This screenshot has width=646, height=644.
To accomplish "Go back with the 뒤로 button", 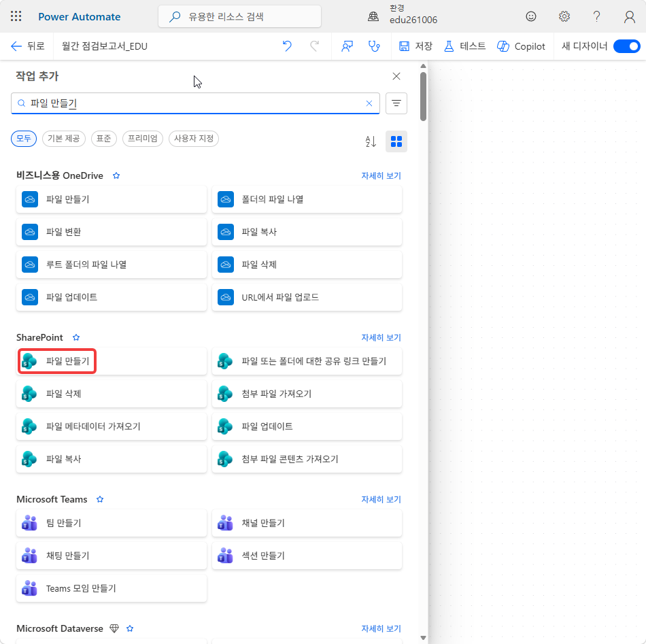I will 27,46.
